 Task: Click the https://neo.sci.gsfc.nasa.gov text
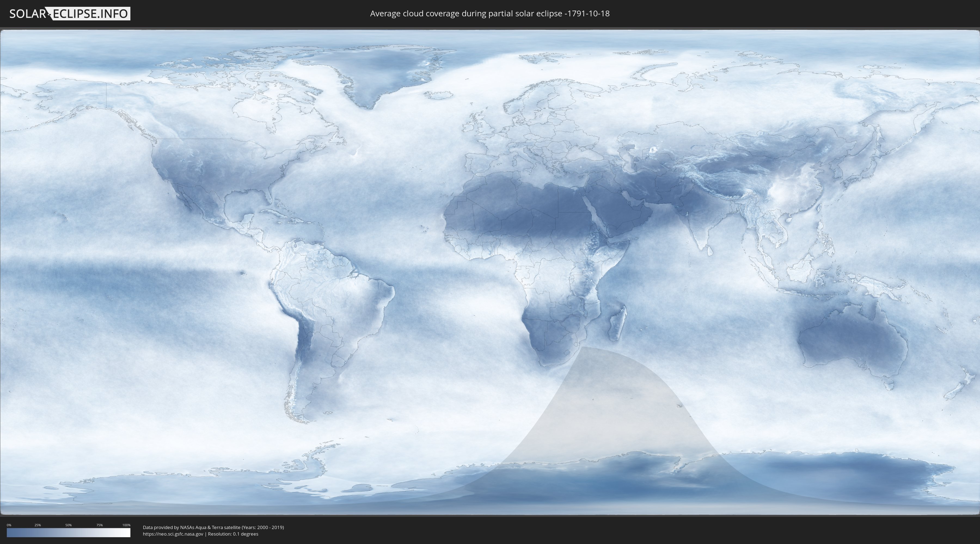(173, 534)
